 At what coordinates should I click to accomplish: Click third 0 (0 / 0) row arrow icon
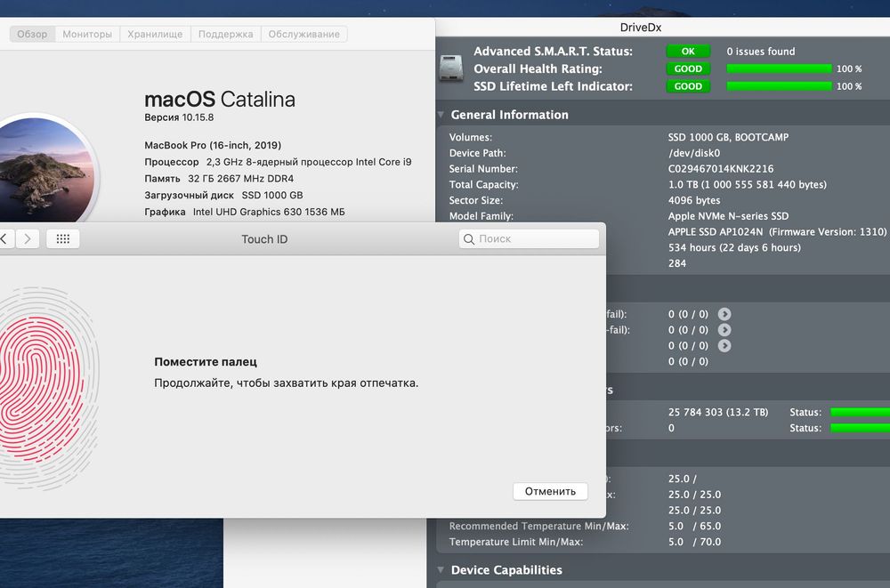[x=724, y=346]
